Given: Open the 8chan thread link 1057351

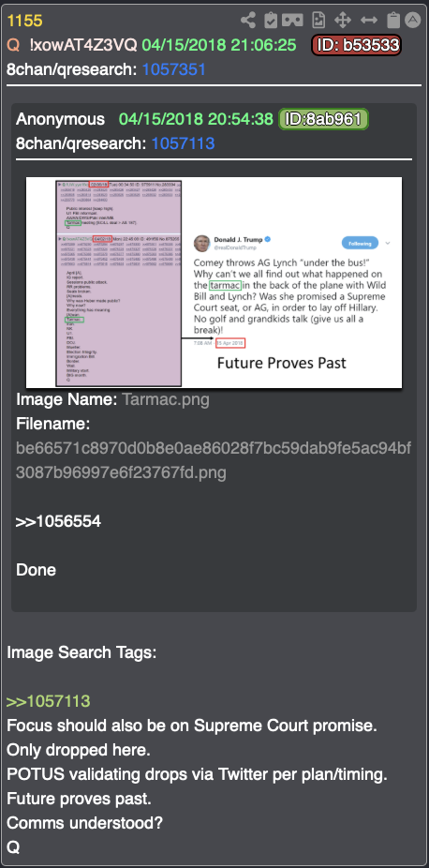Looking at the screenshot, I should 173,69.
